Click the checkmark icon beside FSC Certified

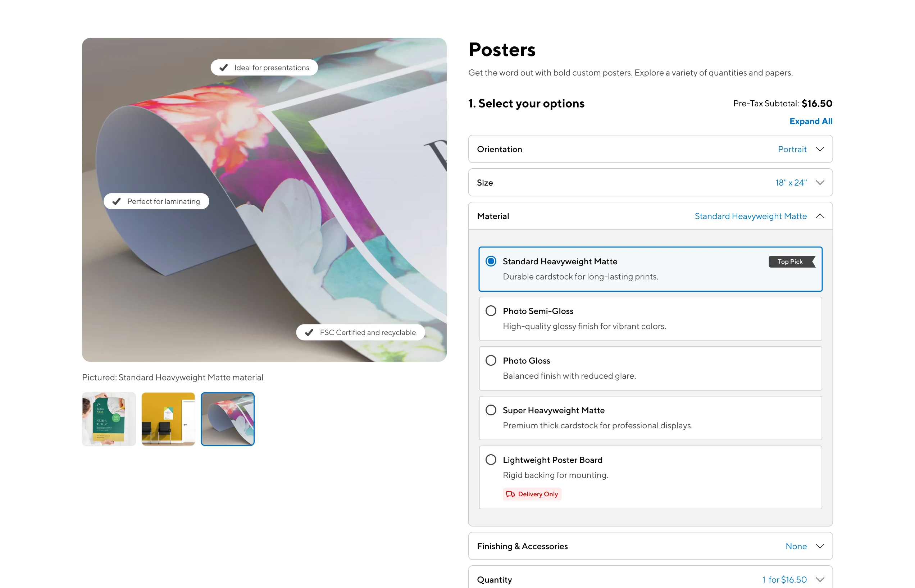(x=309, y=333)
